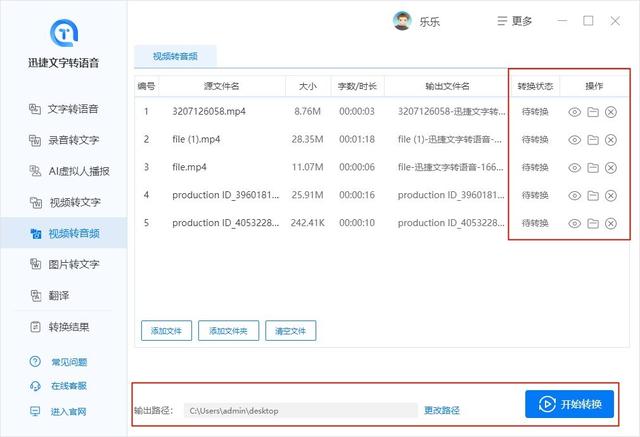Preview production ID_3960181 row eye icon
The image size is (640, 437).
[575, 196]
